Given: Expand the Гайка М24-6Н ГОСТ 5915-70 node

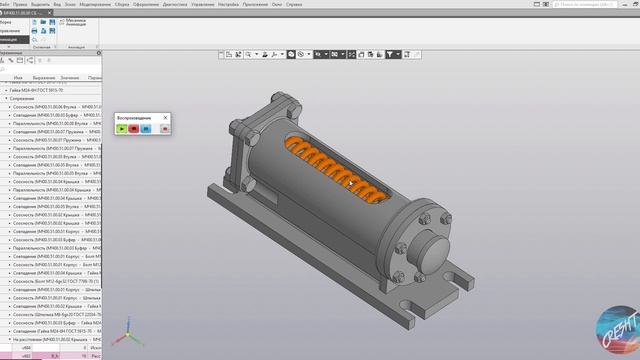Looking at the screenshot, I should point(6,90).
